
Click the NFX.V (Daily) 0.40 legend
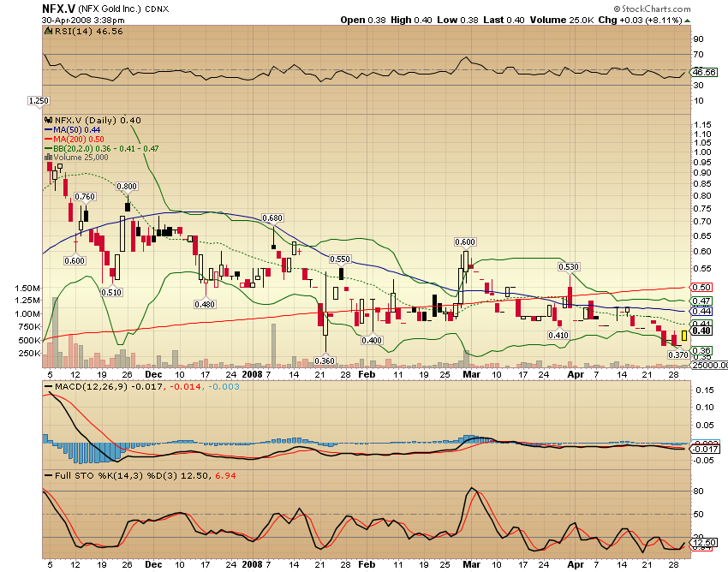coord(92,120)
